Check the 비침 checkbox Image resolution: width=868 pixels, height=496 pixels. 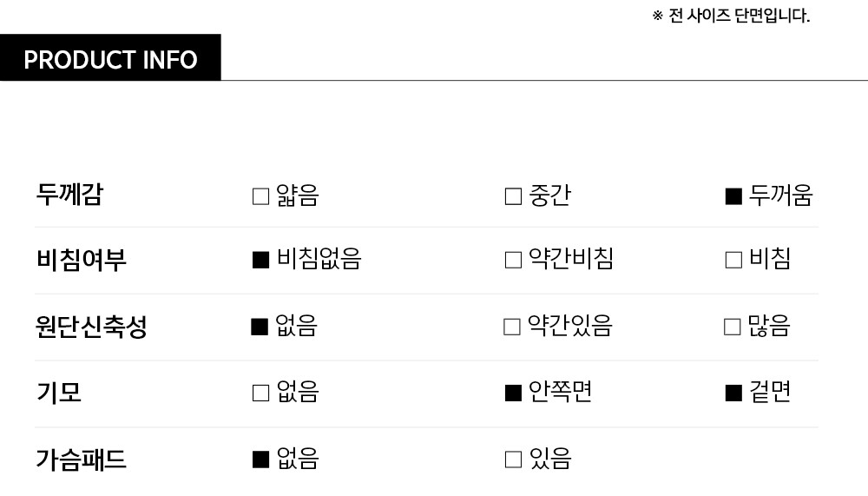[x=733, y=260]
